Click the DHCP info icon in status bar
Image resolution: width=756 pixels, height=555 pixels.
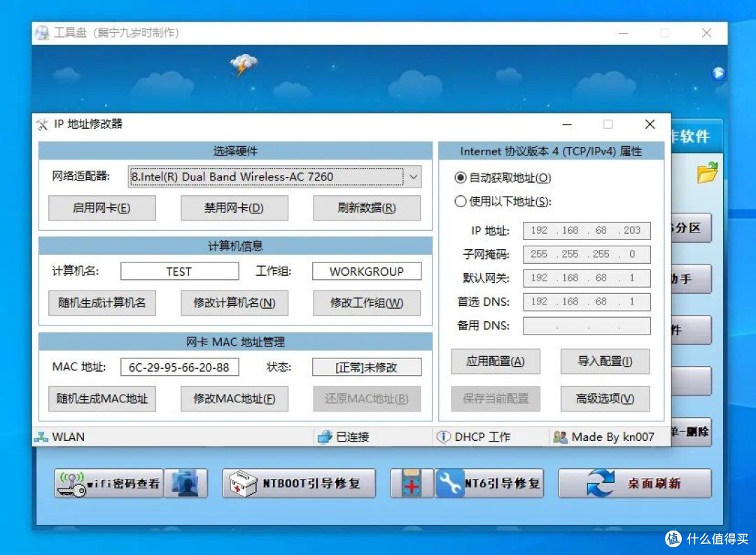443,437
